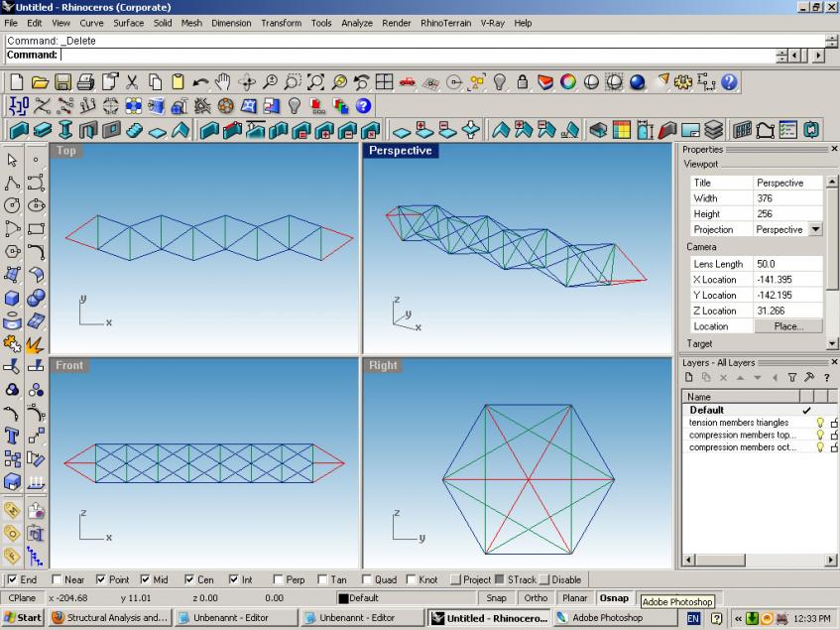The width and height of the screenshot is (840, 630).
Task: Select the Text tool
Action: [12, 437]
